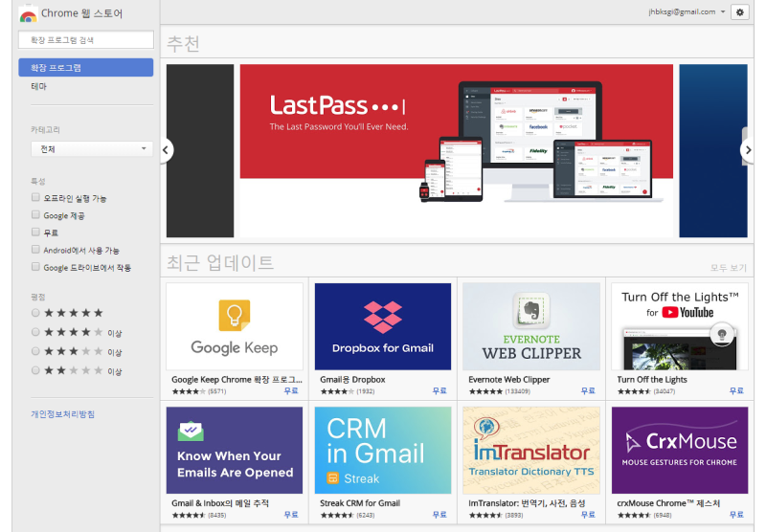
Task: Select the '확장 프로그램' sidebar tab
Action: click(86, 67)
